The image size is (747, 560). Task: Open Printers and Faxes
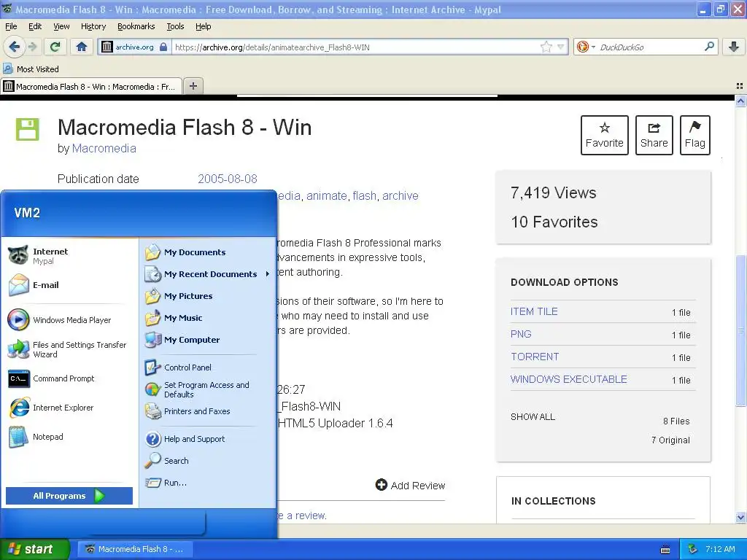[x=207, y=411]
